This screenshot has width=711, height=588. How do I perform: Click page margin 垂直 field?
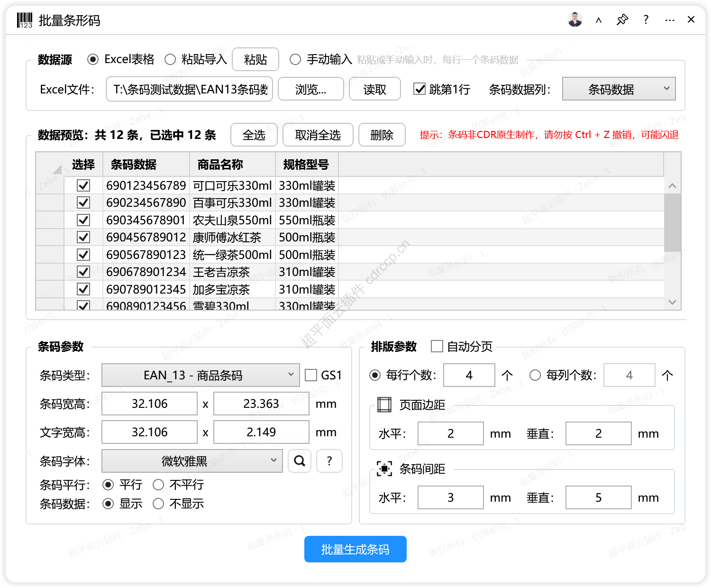[x=599, y=433]
